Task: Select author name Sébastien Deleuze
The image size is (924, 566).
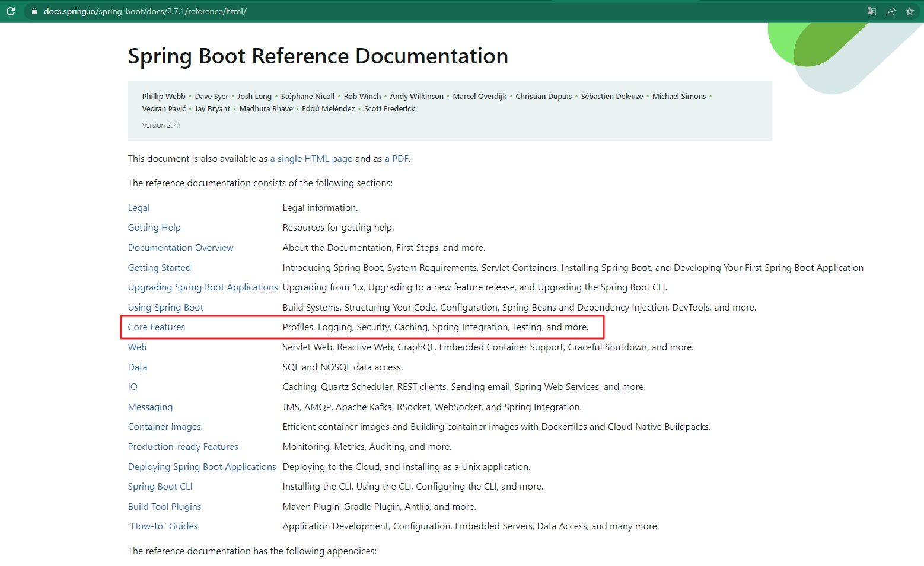Action: [612, 97]
